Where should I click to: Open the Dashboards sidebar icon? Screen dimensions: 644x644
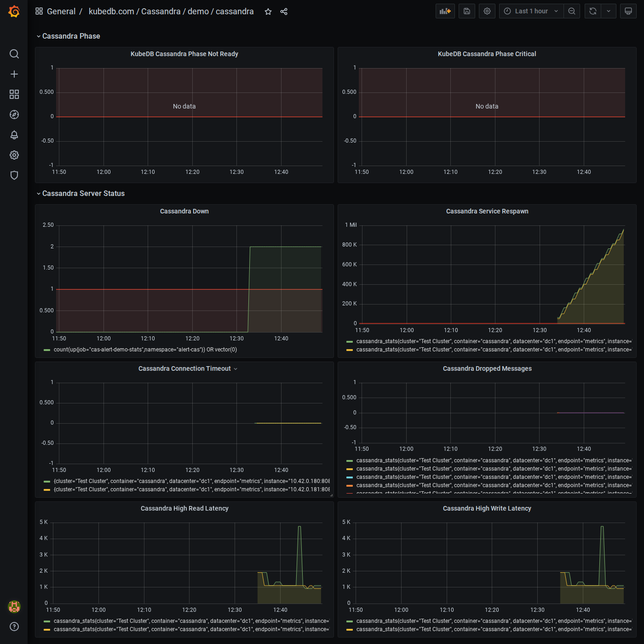(14, 94)
